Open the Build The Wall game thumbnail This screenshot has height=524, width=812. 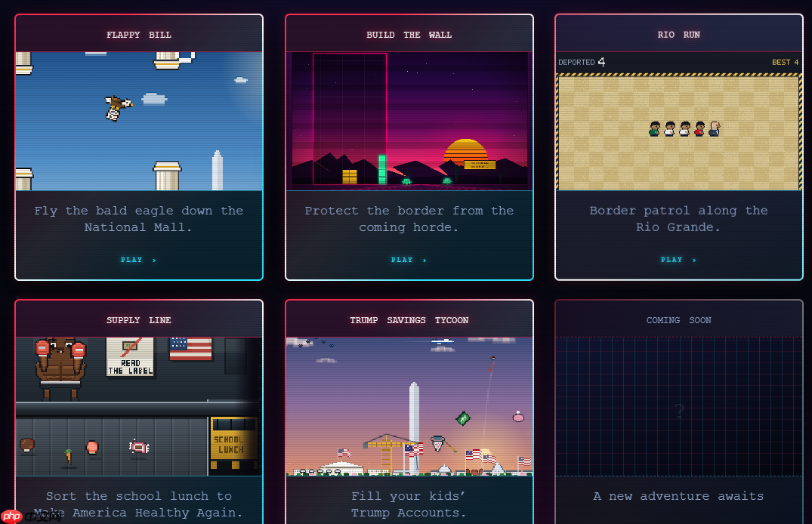(409, 121)
